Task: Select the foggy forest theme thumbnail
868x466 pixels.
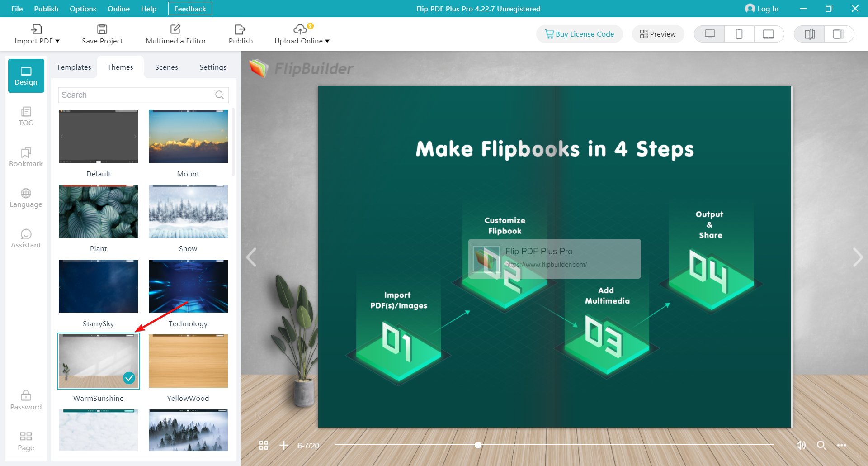Action: 188,430
